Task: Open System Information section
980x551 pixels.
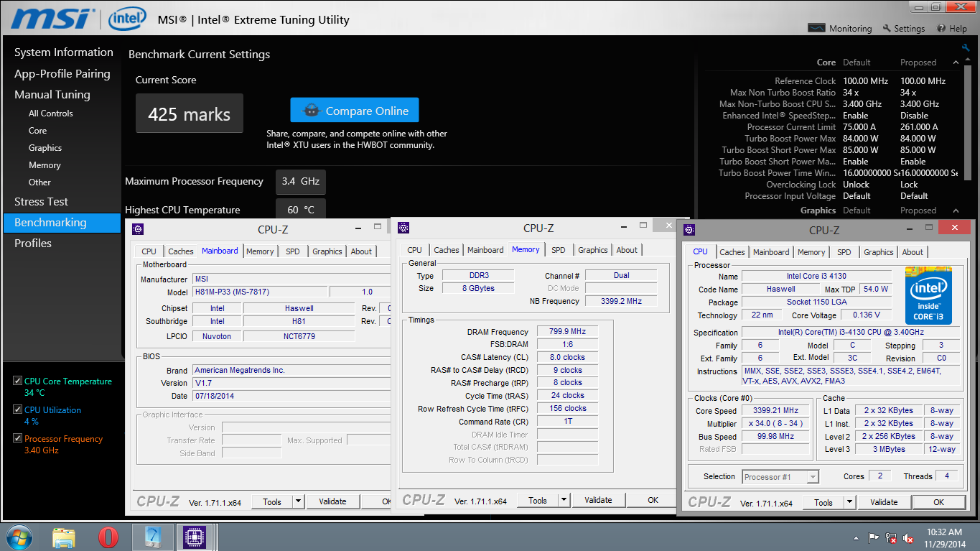Action: tap(64, 52)
